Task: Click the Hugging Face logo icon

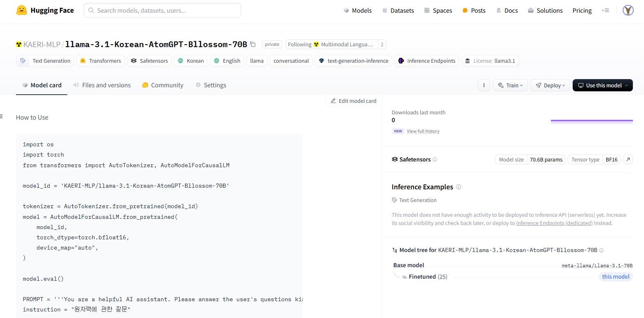Action: (x=22, y=11)
